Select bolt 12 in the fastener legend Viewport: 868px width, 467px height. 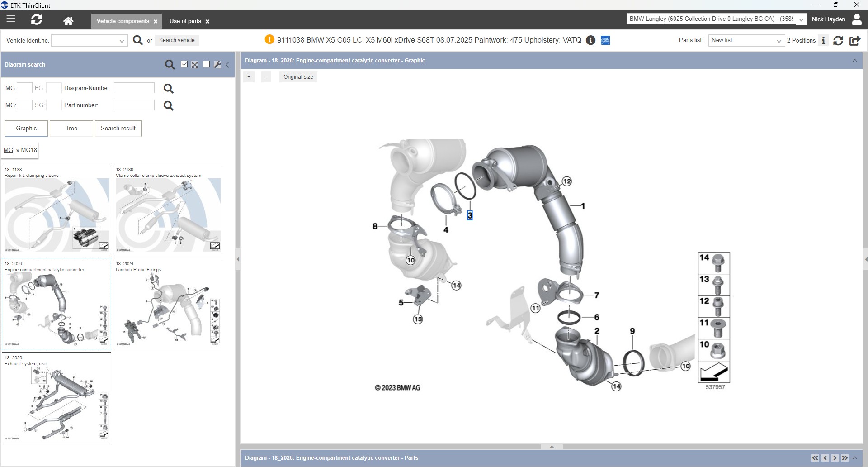[x=714, y=306]
